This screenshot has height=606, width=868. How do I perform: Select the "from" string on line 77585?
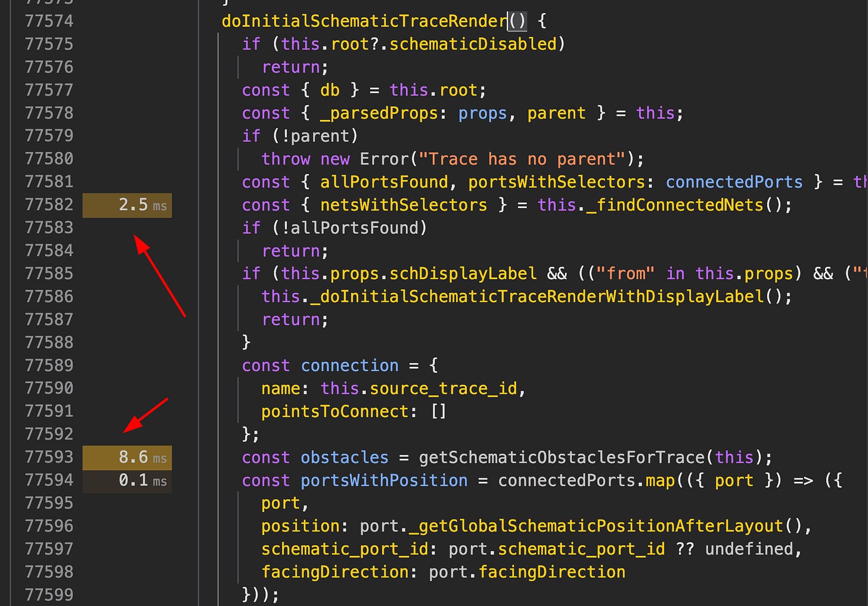pos(625,274)
